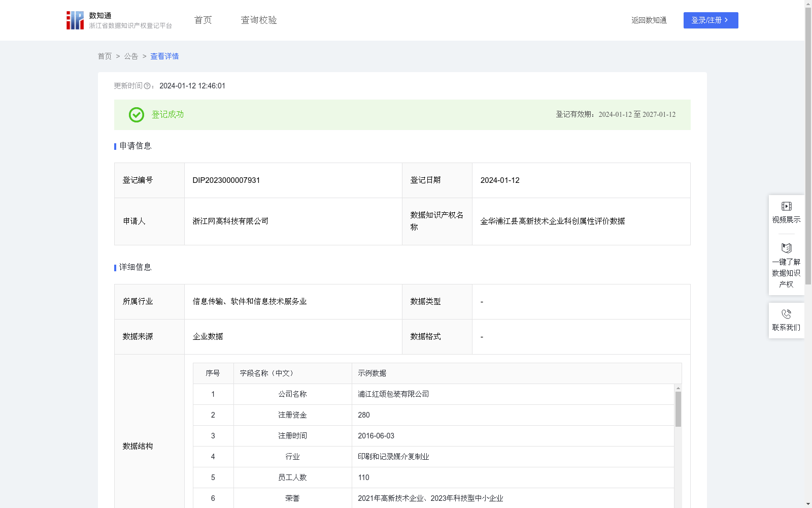Click the sample value 280
The image size is (812, 508).
(364, 415)
